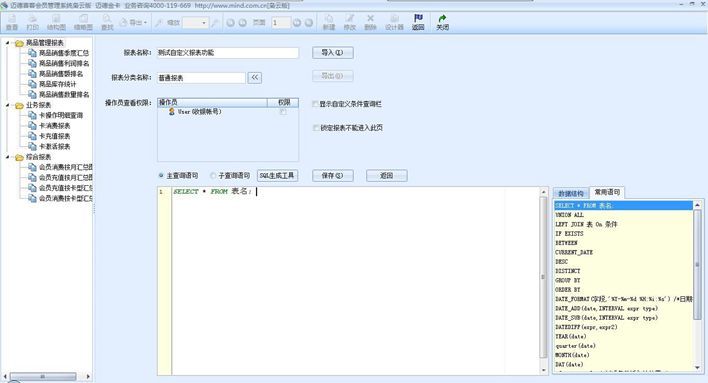Image resolution: width=708 pixels, height=383 pixels.
Task: Collapse the 商品管理报表 tree node
Action: pyautogui.click(x=7, y=43)
